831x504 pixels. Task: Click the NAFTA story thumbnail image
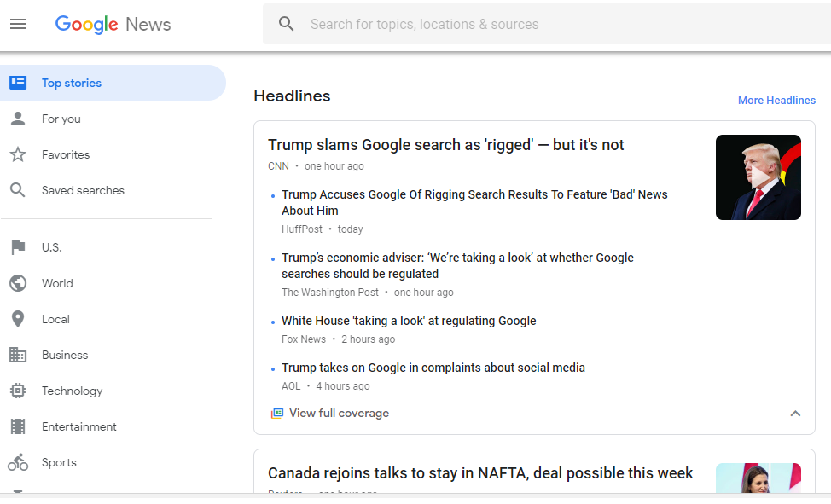(758, 478)
